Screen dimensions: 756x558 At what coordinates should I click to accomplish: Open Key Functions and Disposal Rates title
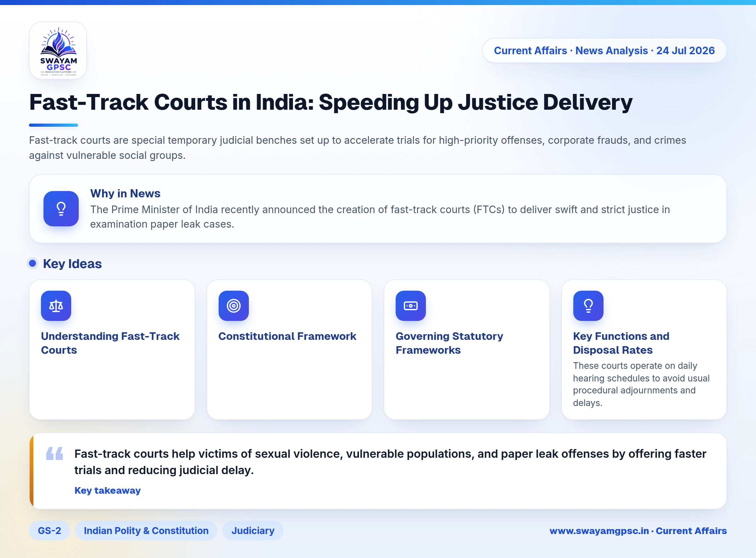click(621, 343)
